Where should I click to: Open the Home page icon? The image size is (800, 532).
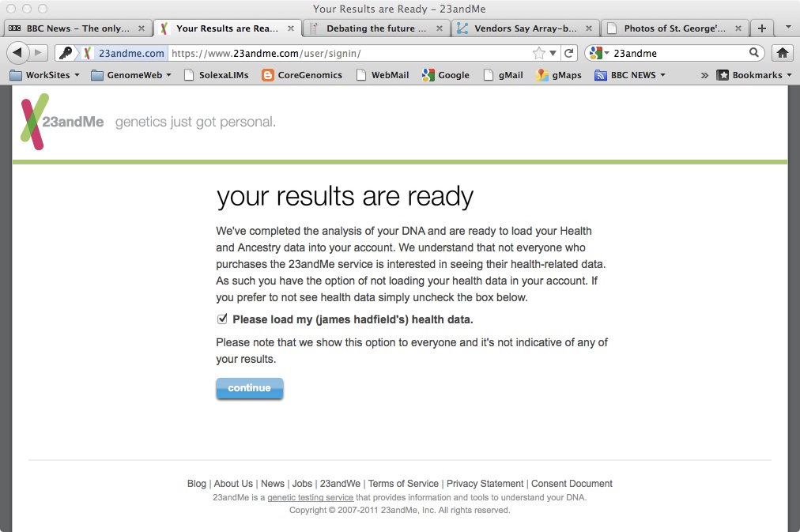click(783, 53)
